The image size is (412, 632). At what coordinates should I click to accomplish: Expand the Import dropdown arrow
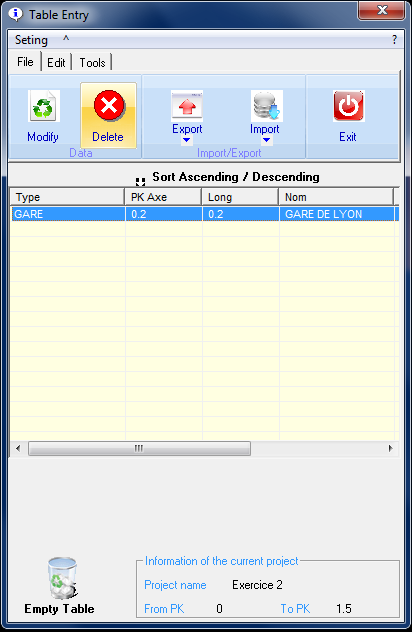click(x=266, y=140)
